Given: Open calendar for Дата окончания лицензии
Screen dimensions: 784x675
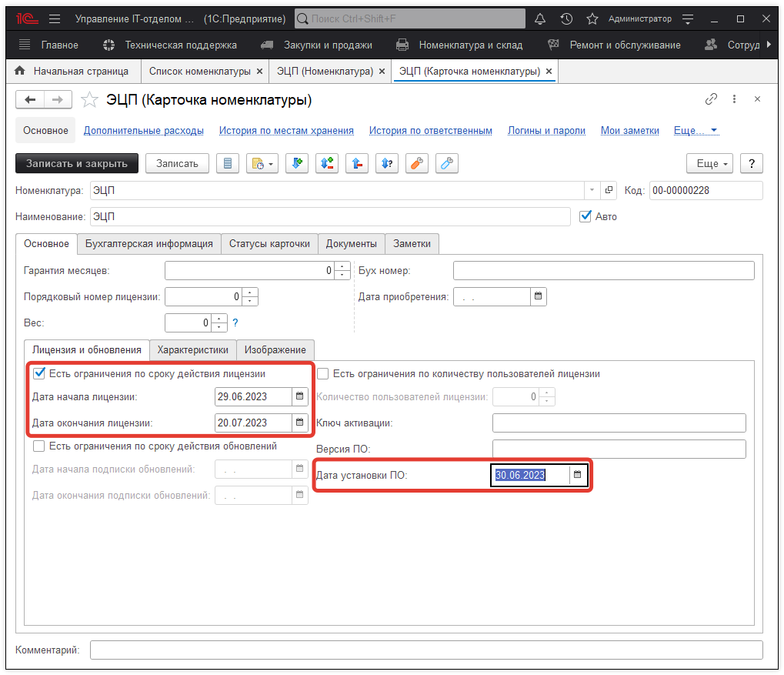Looking at the screenshot, I should pyautogui.click(x=299, y=423).
